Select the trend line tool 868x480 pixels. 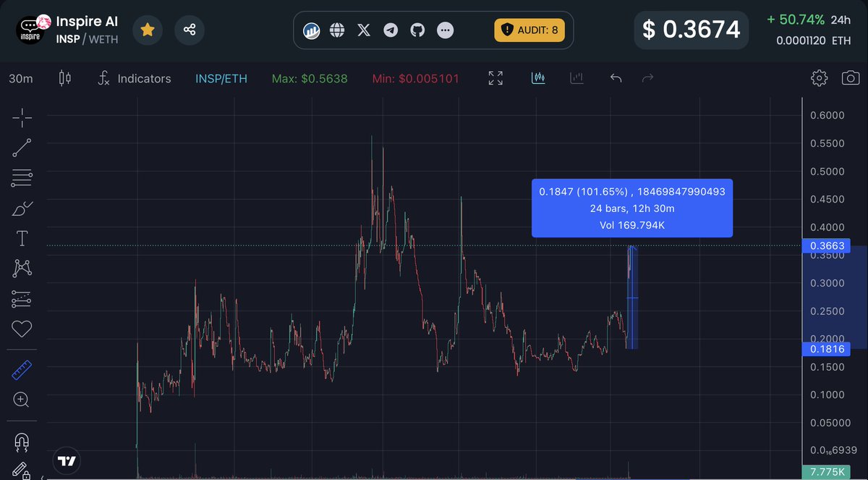coord(22,148)
